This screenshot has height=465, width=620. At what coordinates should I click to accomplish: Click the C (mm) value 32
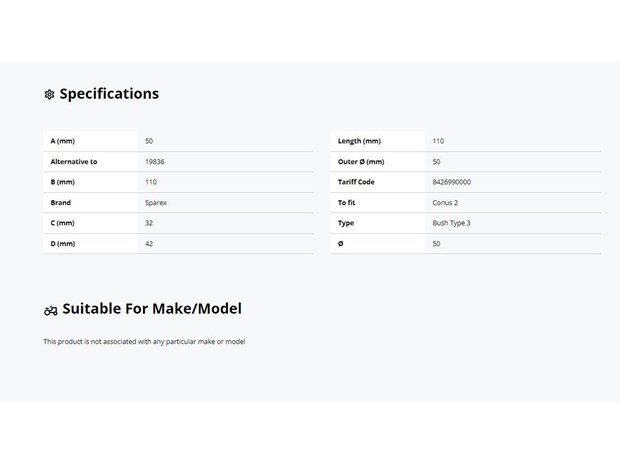tap(149, 223)
